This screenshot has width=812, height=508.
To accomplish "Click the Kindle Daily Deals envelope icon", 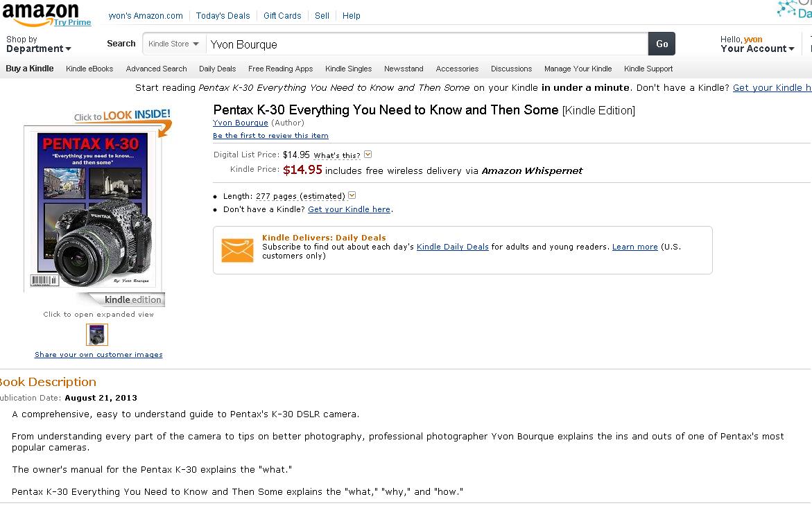I will (237, 250).
